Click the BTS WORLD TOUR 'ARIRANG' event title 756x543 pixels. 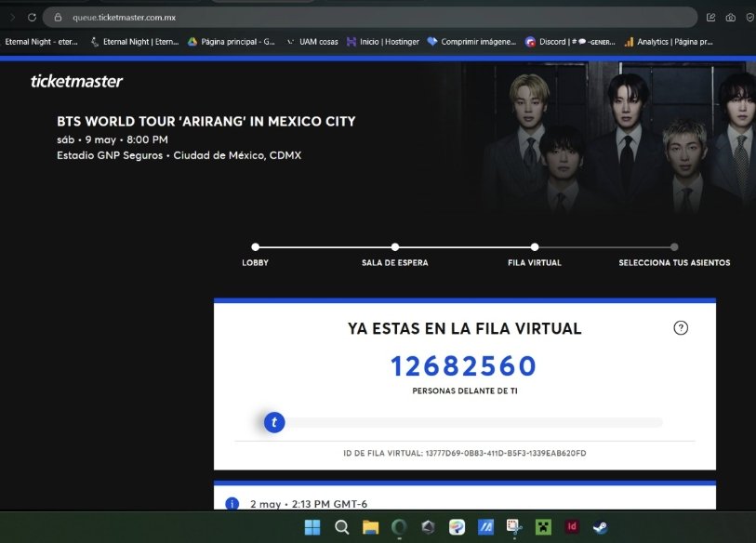(x=206, y=121)
